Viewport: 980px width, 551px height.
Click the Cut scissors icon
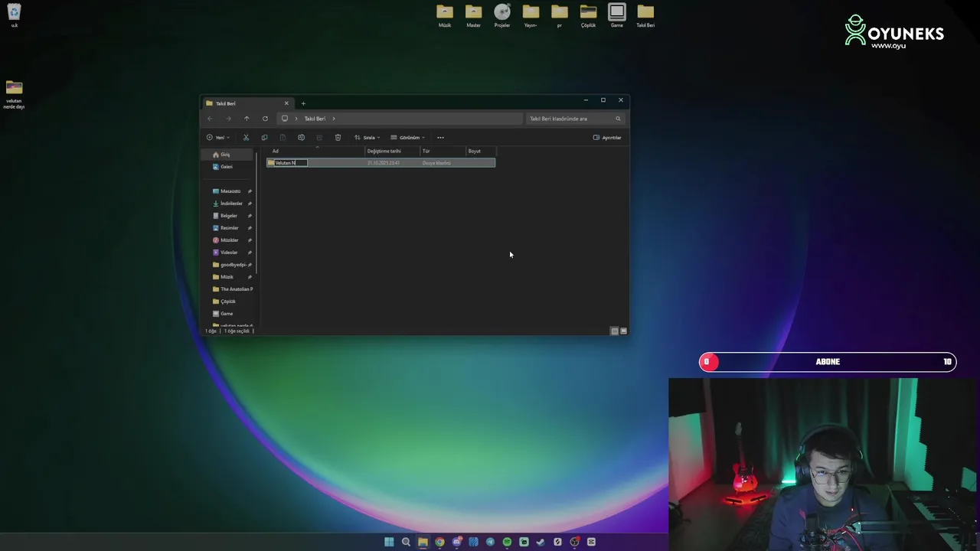246,138
